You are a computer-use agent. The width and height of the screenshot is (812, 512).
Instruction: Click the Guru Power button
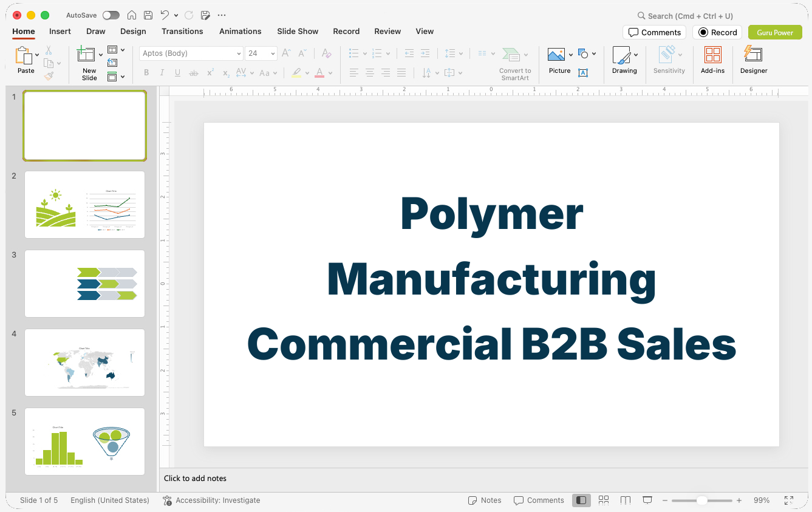775,32
